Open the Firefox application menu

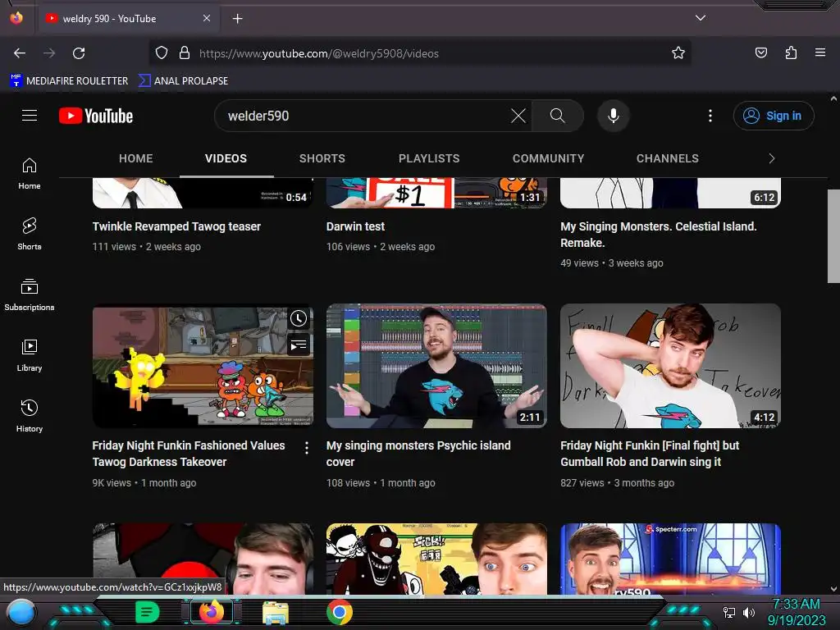coord(820,52)
